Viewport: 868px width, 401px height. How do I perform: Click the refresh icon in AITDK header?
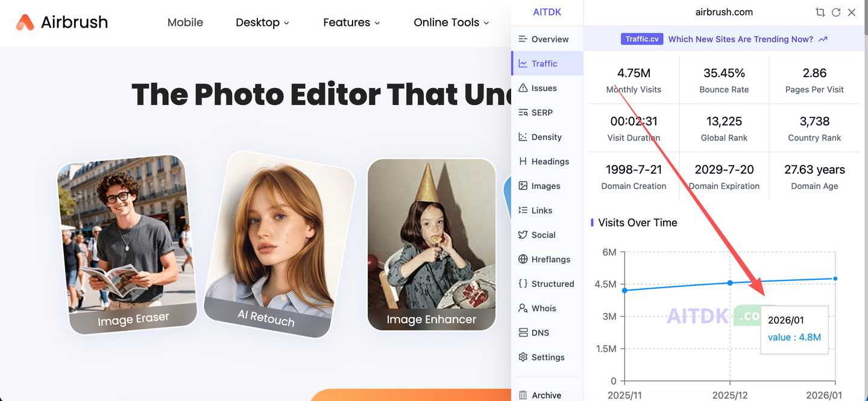click(x=835, y=12)
